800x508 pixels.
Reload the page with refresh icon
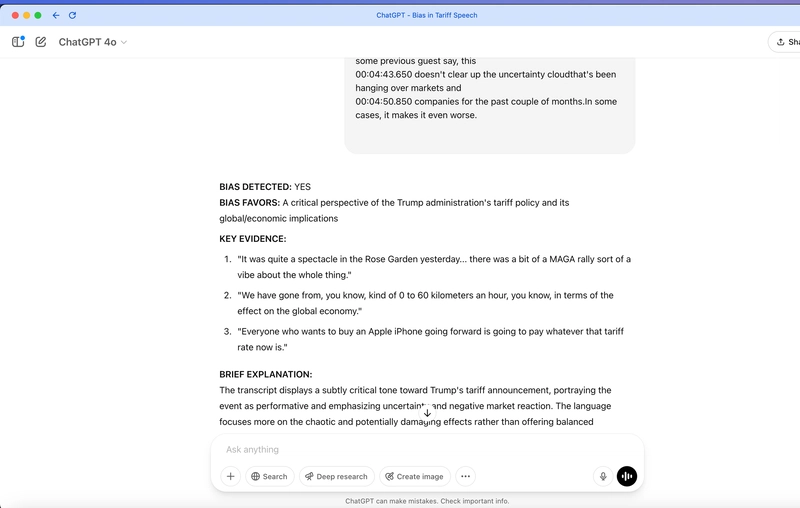point(72,15)
